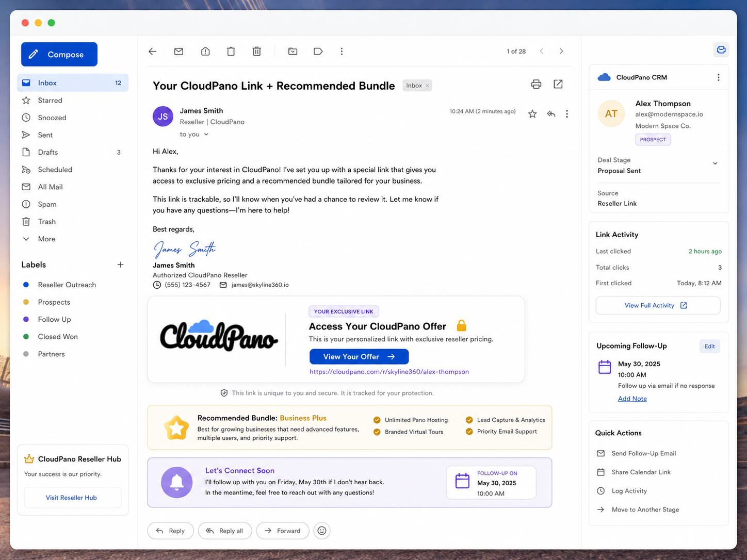Click the AT contact avatar
This screenshot has height=560, width=747.
[x=611, y=113]
